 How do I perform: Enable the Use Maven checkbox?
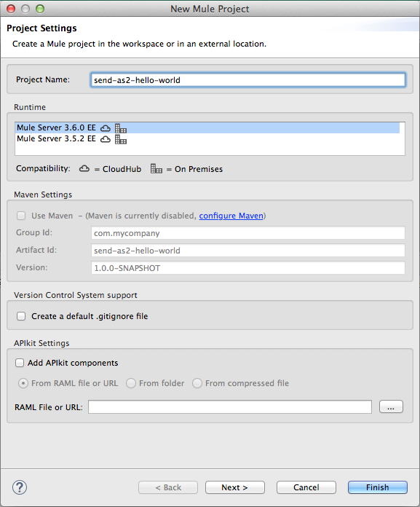coord(21,216)
